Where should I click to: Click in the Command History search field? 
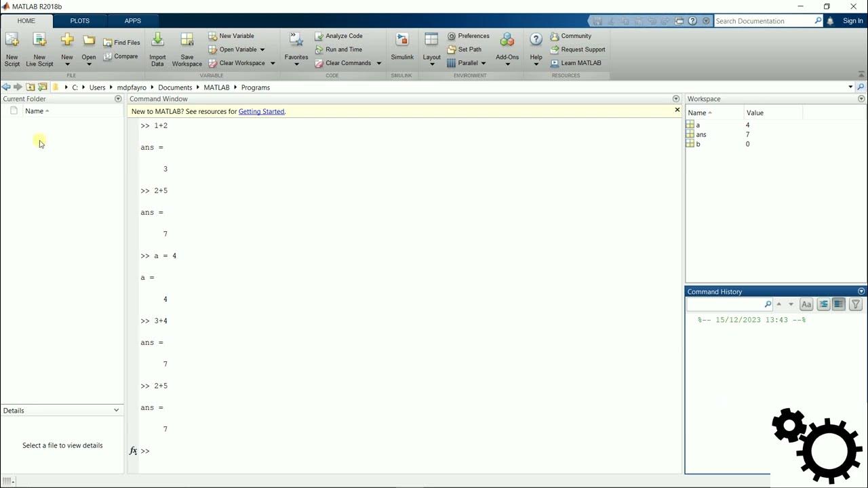(x=726, y=304)
